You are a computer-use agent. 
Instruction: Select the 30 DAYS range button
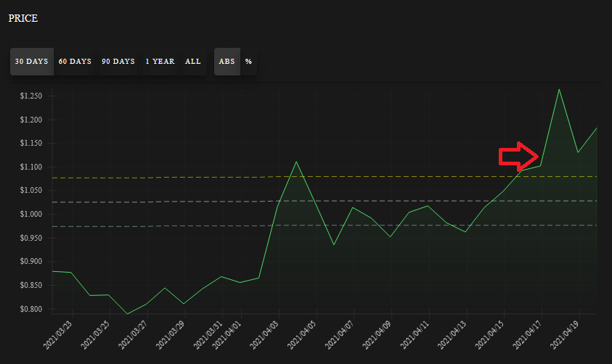pyautogui.click(x=32, y=62)
